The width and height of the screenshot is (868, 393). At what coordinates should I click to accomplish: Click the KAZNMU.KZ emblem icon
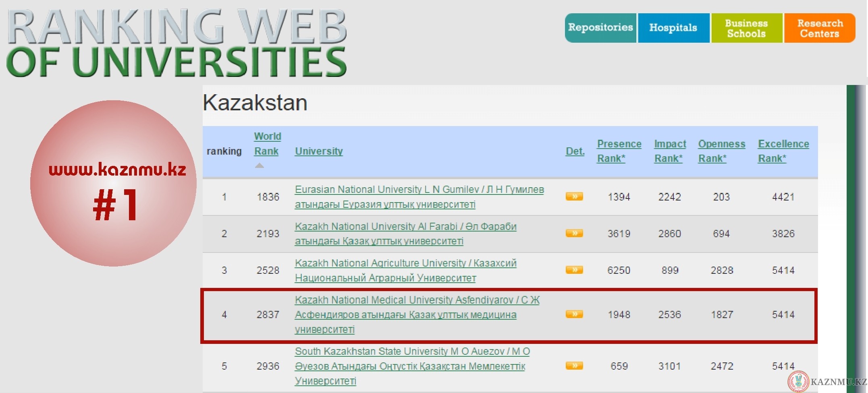798,381
